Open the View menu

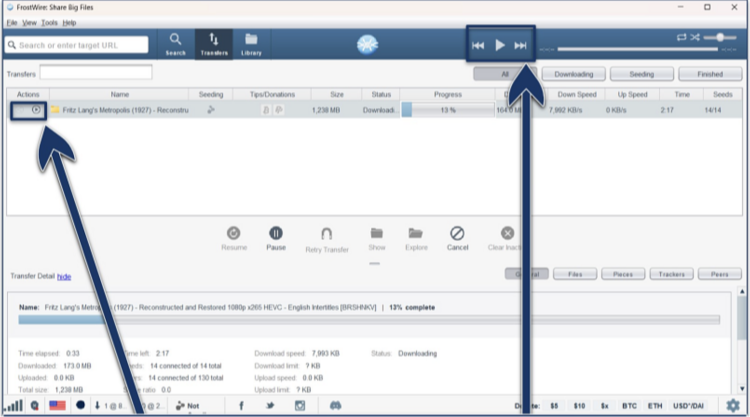[29, 22]
